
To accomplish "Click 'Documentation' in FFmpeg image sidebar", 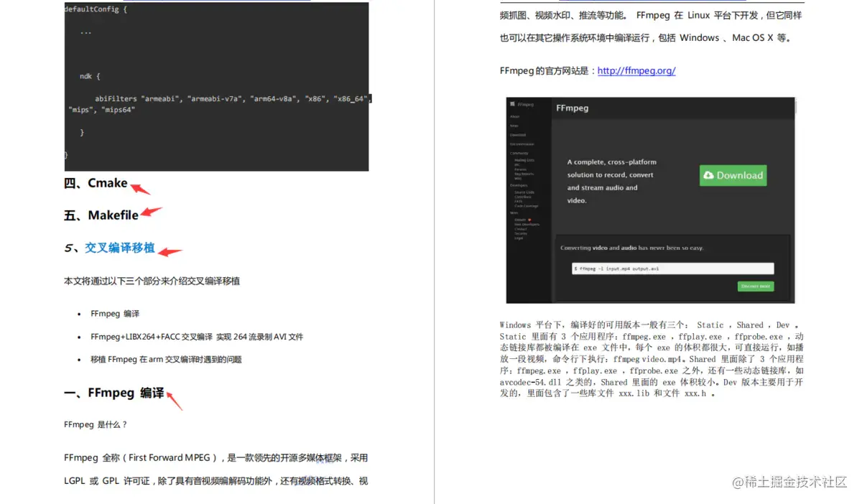I will (522, 144).
